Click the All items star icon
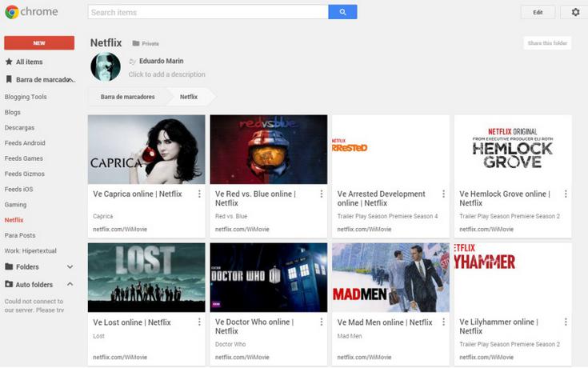 point(9,62)
